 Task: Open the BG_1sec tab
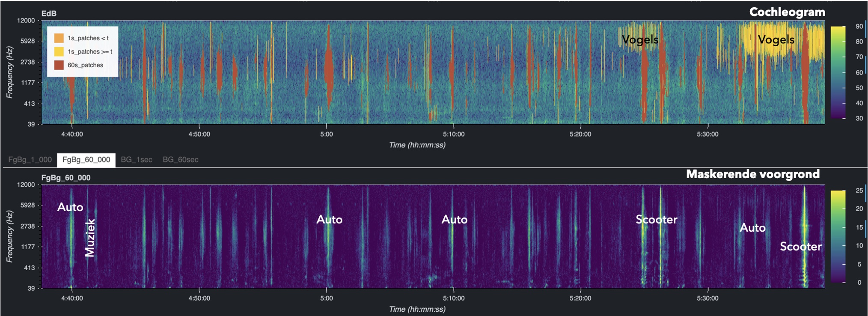137,160
